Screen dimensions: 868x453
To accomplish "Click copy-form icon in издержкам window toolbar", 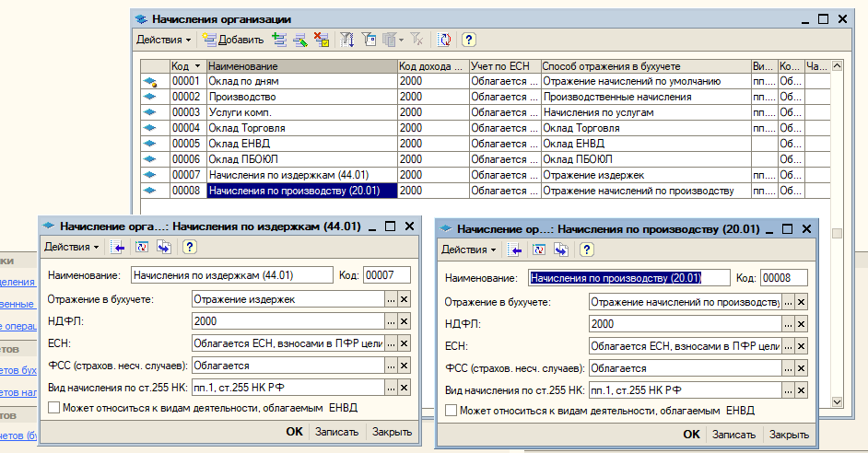I will pyautogui.click(x=164, y=248).
